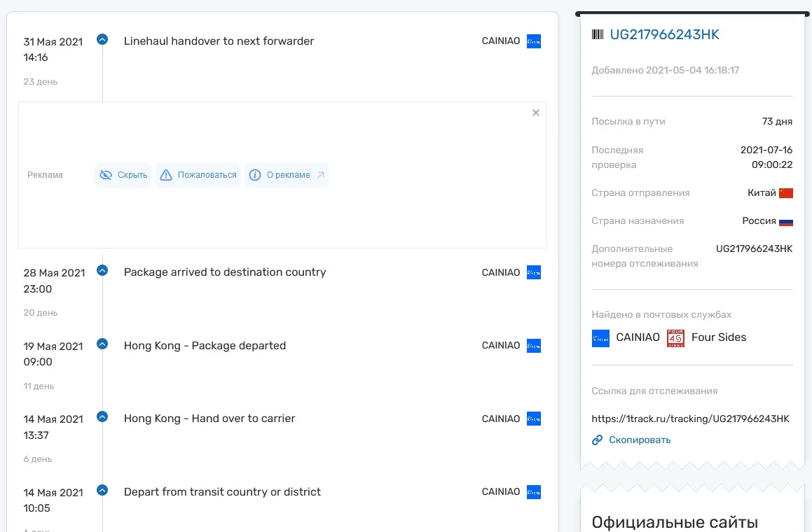Viewport: 812px width, 532px height.
Task: Click Four Sides 4S logo icon
Action: click(675, 339)
